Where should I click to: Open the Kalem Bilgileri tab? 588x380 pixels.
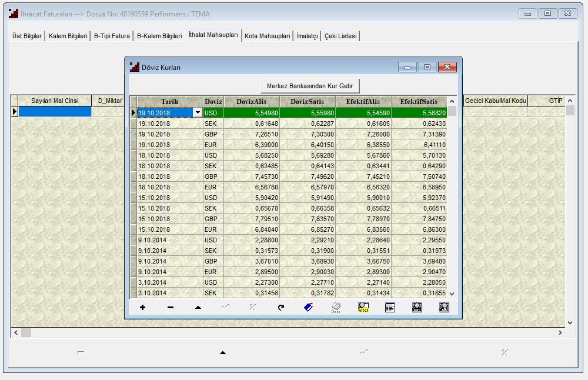tap(68, 36)
